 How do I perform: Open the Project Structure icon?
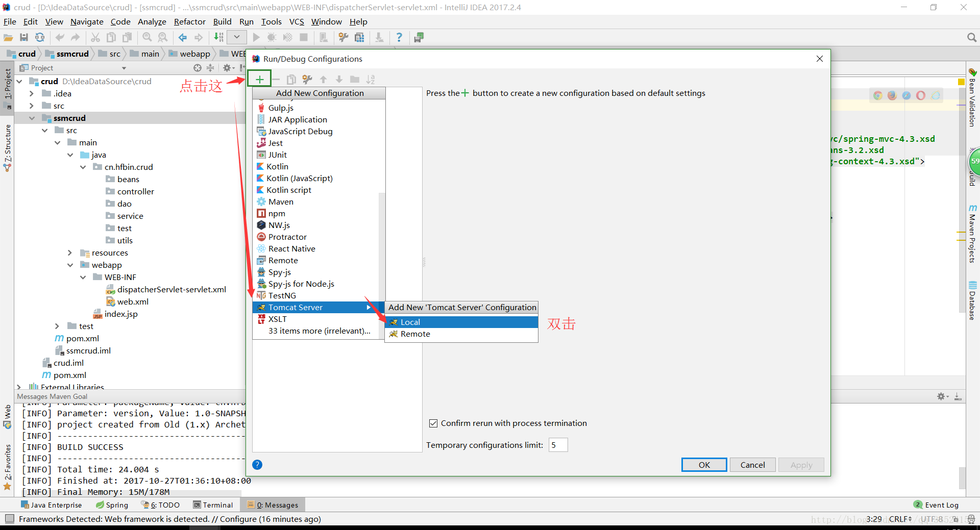[x=359, y=37]
